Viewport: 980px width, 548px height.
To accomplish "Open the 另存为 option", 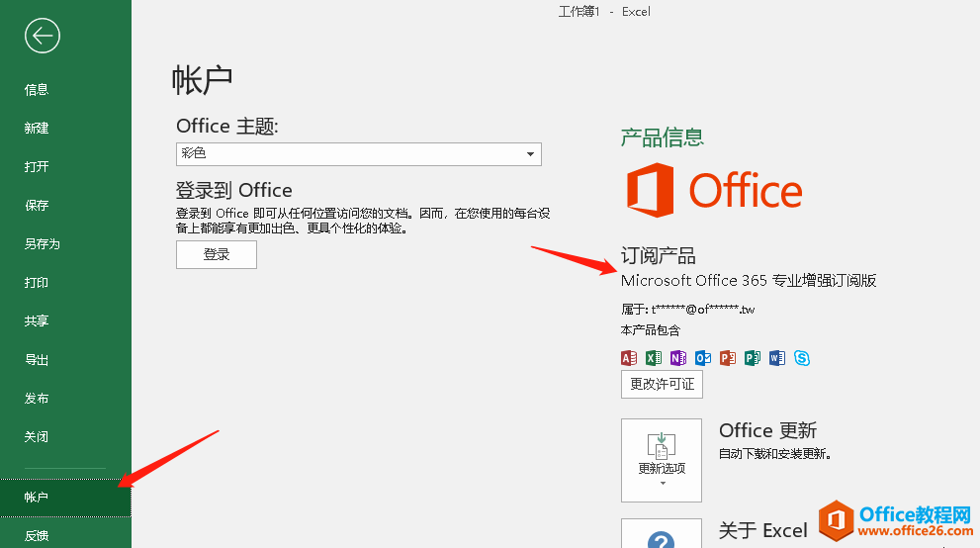I will 42,243.
